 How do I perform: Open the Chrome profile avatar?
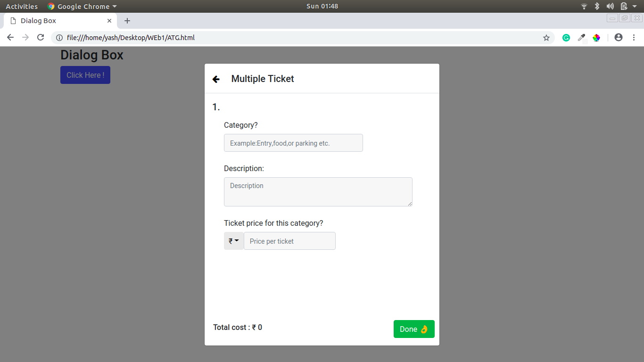click(x=619, y=37)
